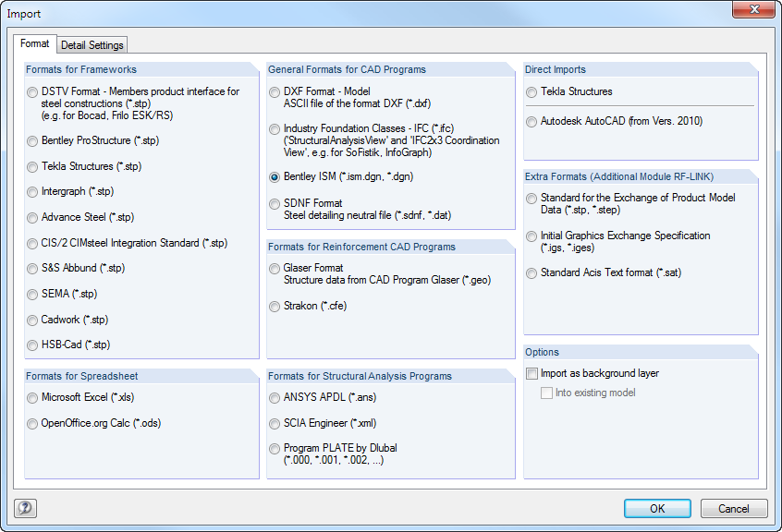The width and height of the screenshot is (782, 532).
Task: Select Autodesk AutoCAD direct import
Action: pyautogui.click(x=530, y=120)
